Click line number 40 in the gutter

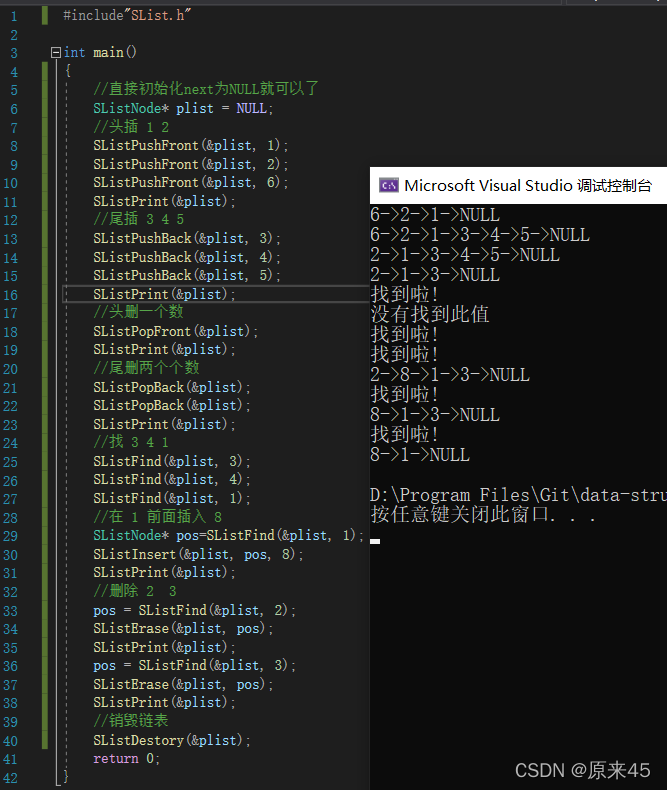click(11, 741)
